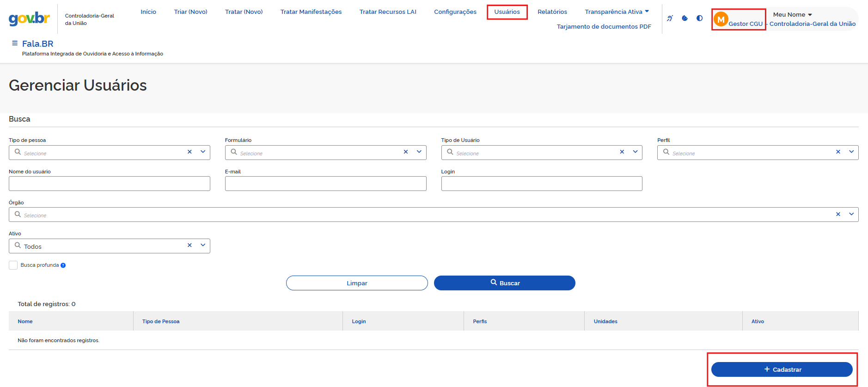Click the orange M user avatar
Screen dimensions: 868x387
tap(721, 19)
